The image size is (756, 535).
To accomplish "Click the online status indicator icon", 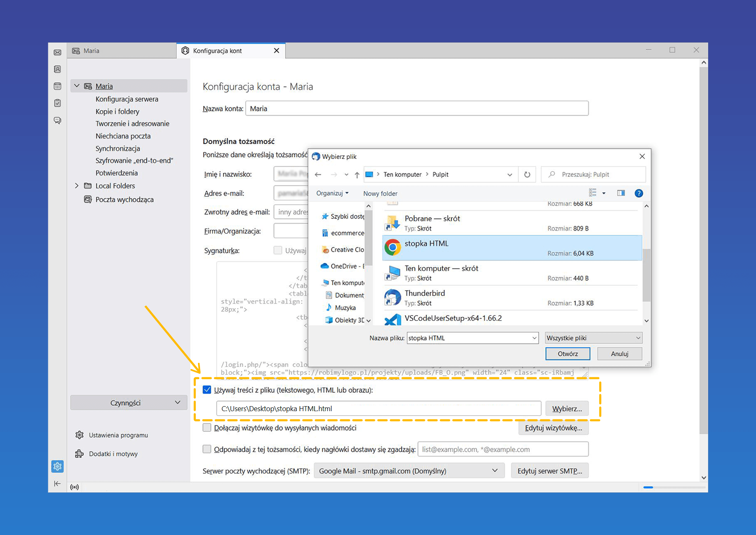I will tap(75, 487).
